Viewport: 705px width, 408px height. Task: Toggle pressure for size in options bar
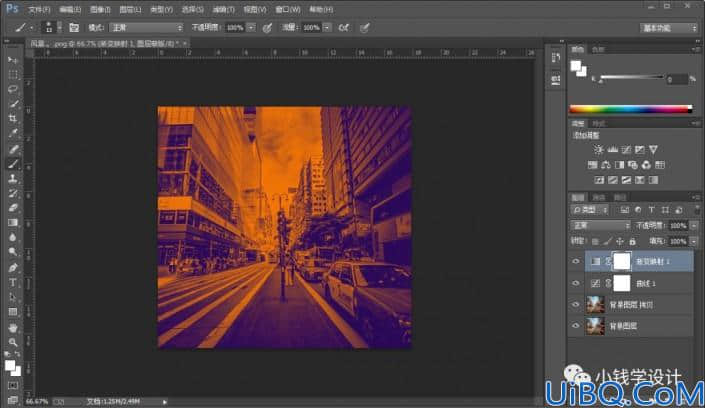pos(365,28)
